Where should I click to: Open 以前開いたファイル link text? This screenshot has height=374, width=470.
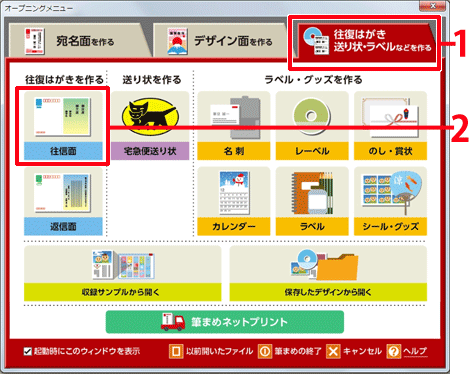219,351
